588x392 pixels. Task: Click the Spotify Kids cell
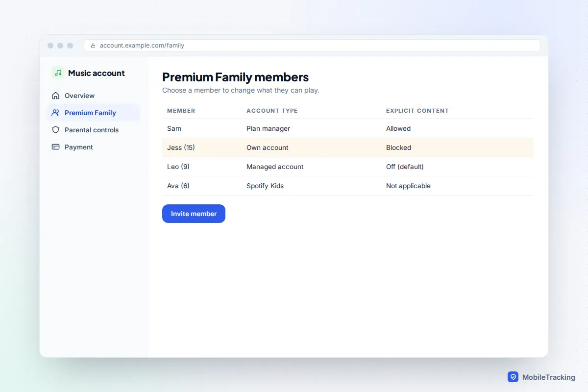click(265, 186)
